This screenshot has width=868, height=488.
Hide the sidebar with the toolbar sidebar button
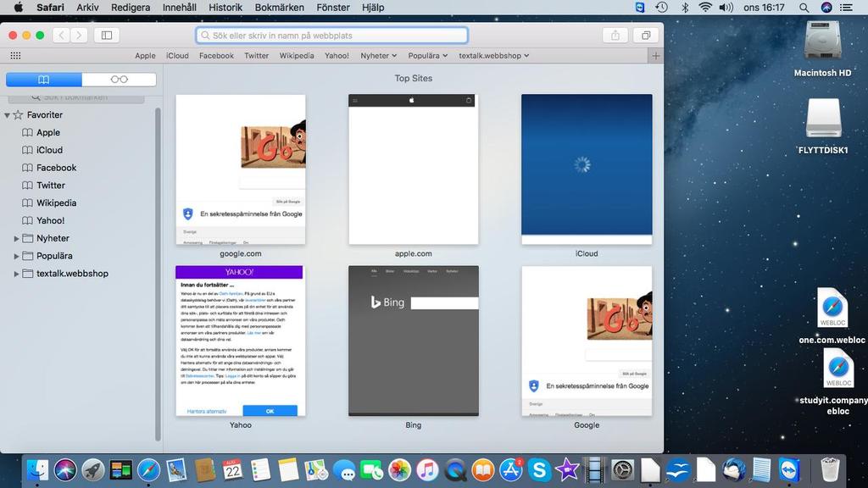click(106, 36)
